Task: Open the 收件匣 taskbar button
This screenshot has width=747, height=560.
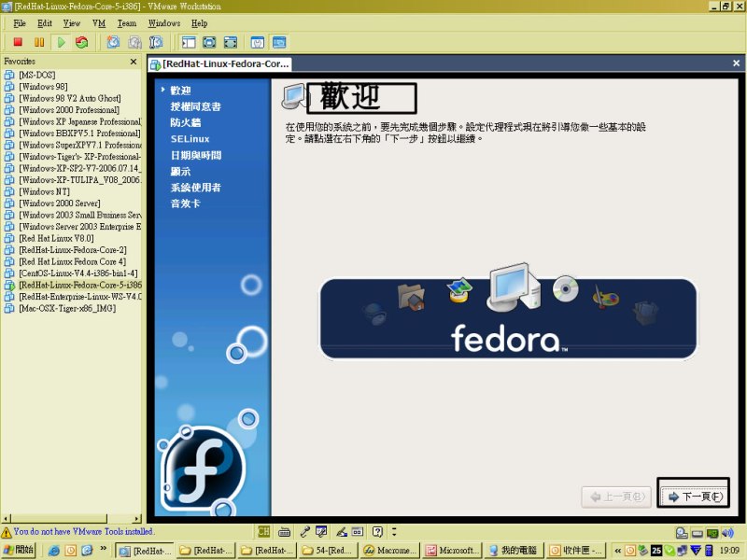Action: coord(576,551)
